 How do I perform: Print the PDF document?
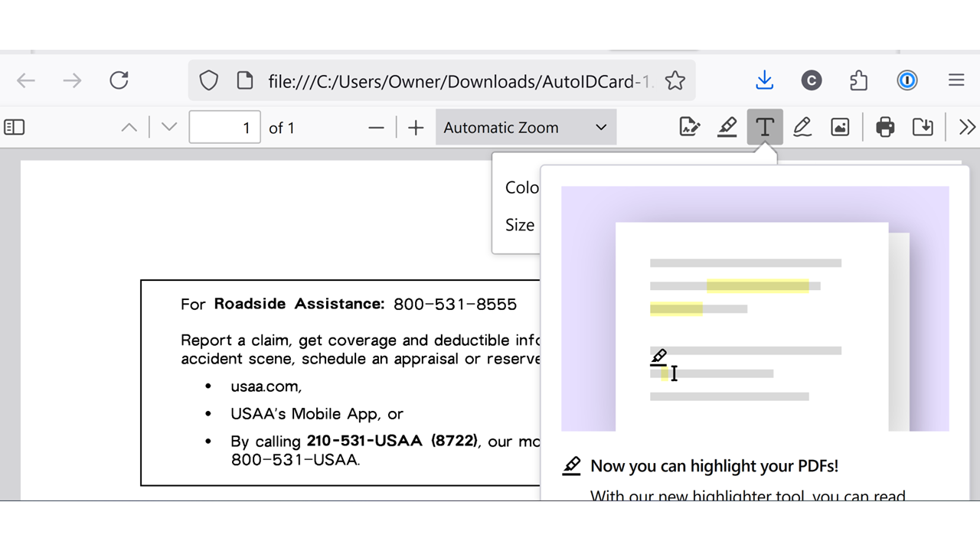(885, 127)
